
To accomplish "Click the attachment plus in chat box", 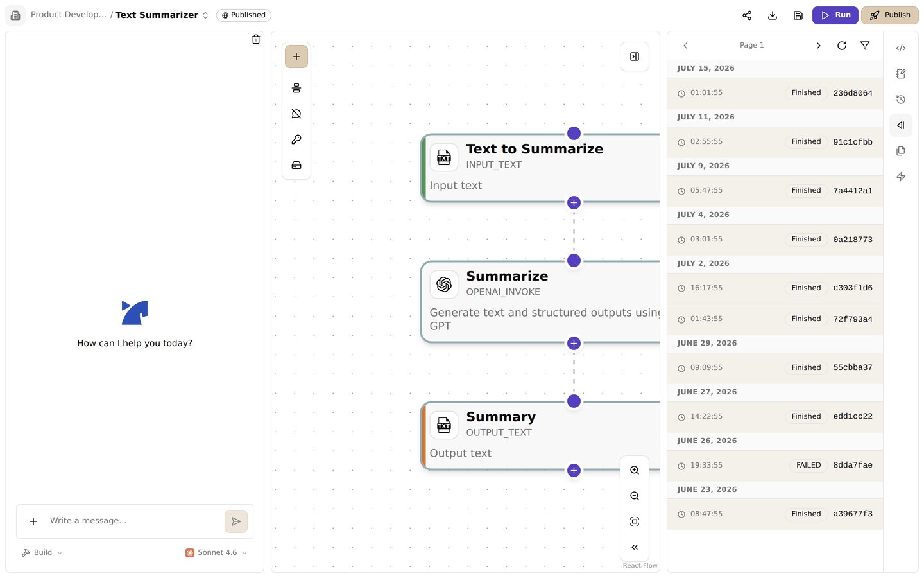I will [33, 521].
